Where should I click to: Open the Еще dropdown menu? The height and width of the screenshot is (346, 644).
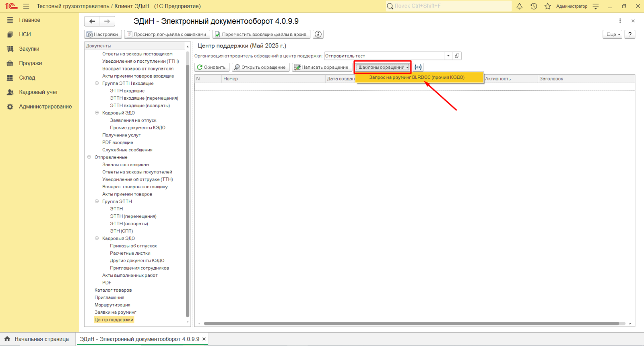[x=613, y=34]
